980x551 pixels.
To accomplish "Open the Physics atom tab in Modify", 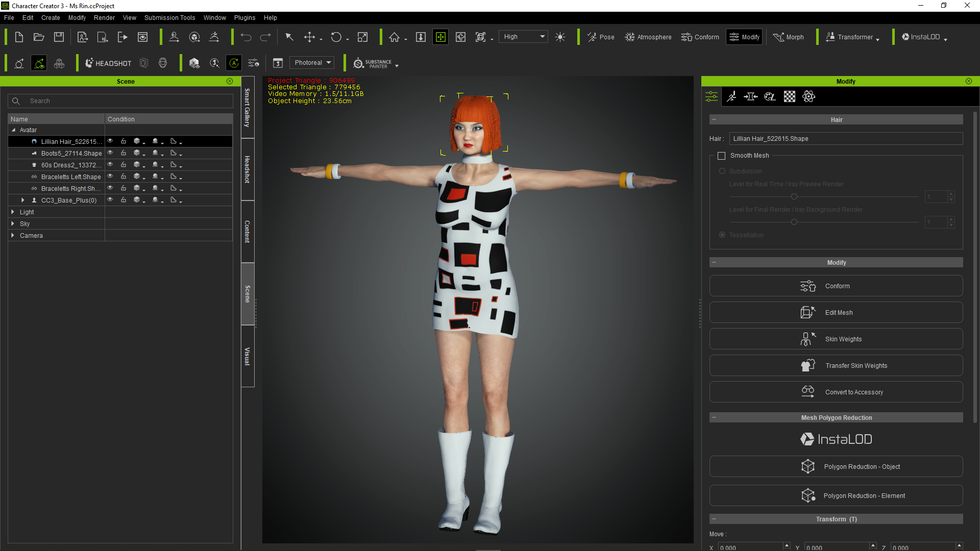I will (809, 96).
